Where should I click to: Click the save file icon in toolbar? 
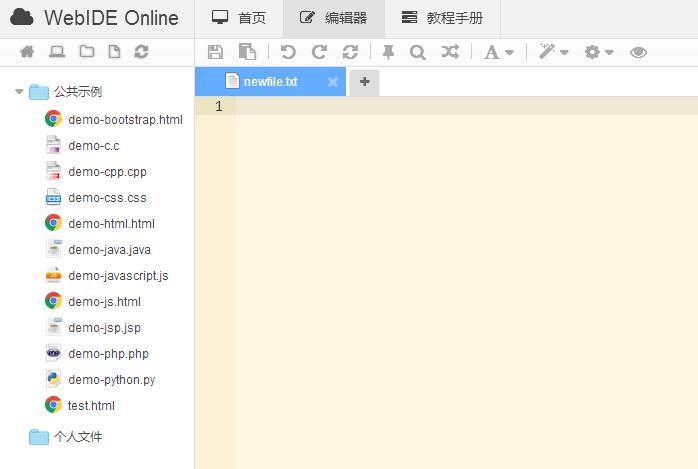215,52
